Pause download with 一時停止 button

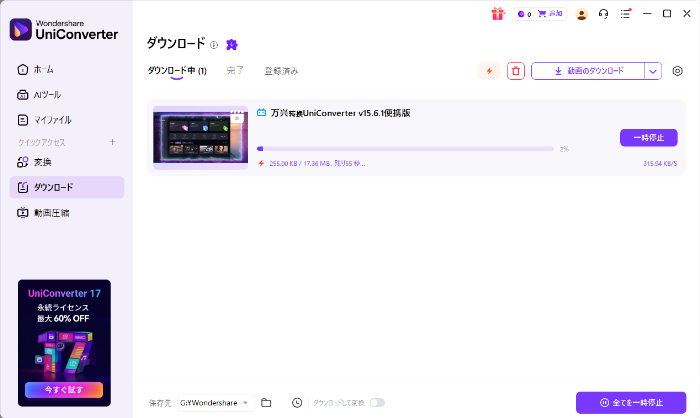click(649, 138)
